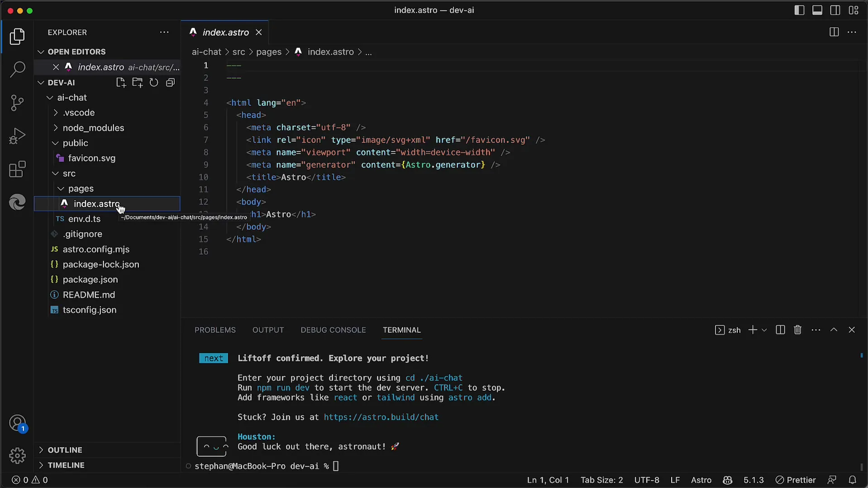Open terminal panel more actions menu

tap(816, 330)
